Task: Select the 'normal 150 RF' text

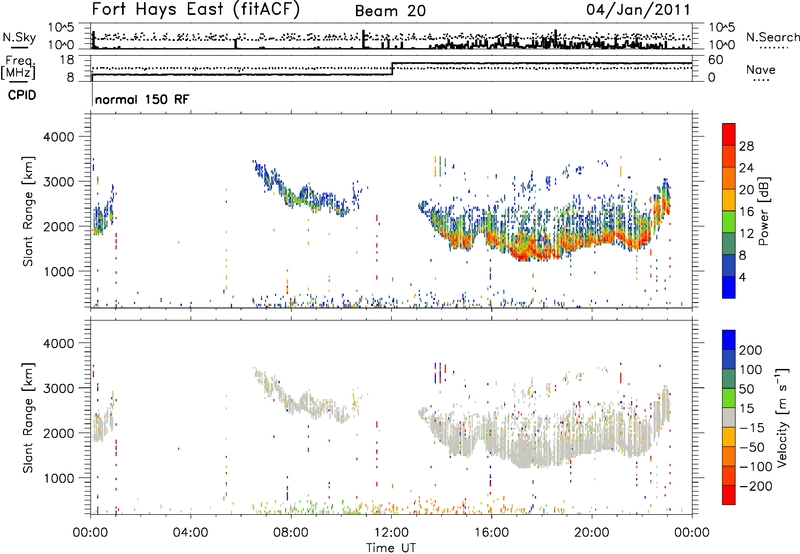Action: pos(142,99)
